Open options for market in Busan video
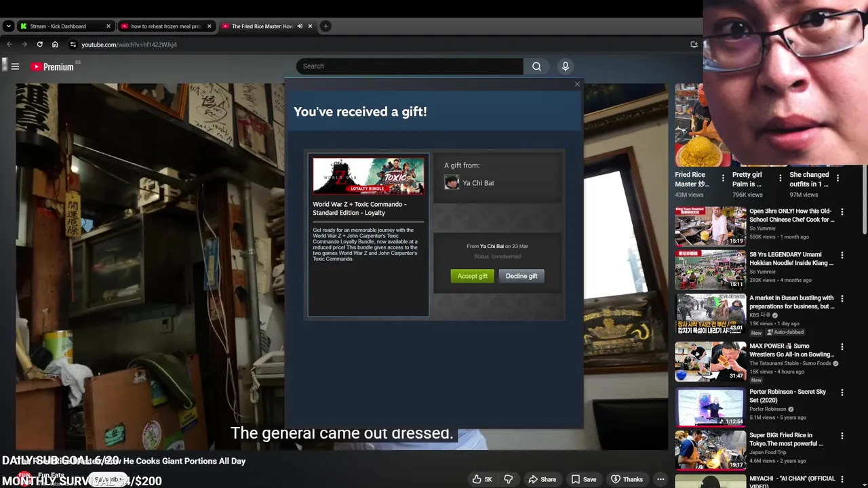This screenshot has width=868, height=488. point(842,299)
